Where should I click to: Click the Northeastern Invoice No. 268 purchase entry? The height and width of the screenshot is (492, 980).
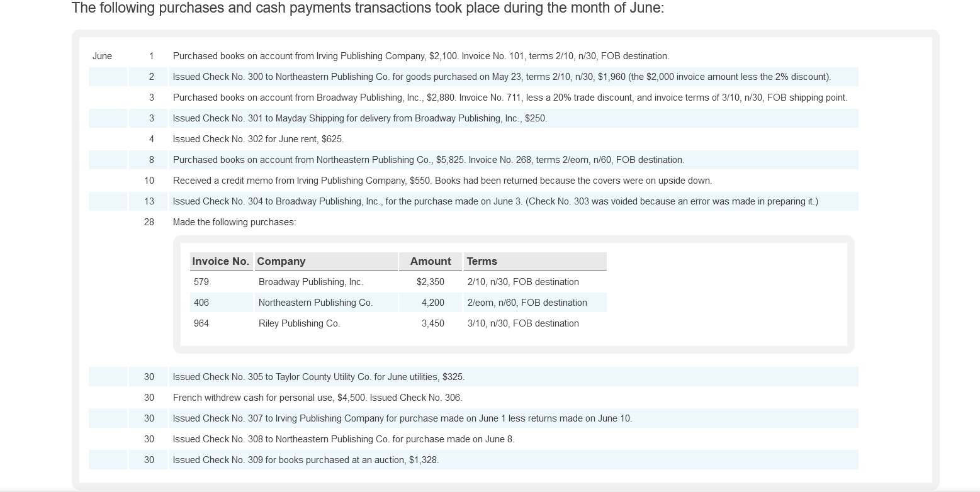click(429, 160)
